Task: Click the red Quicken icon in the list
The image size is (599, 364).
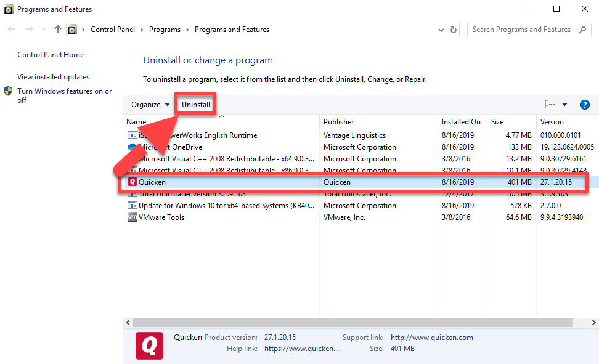Action: click(132, 182)
